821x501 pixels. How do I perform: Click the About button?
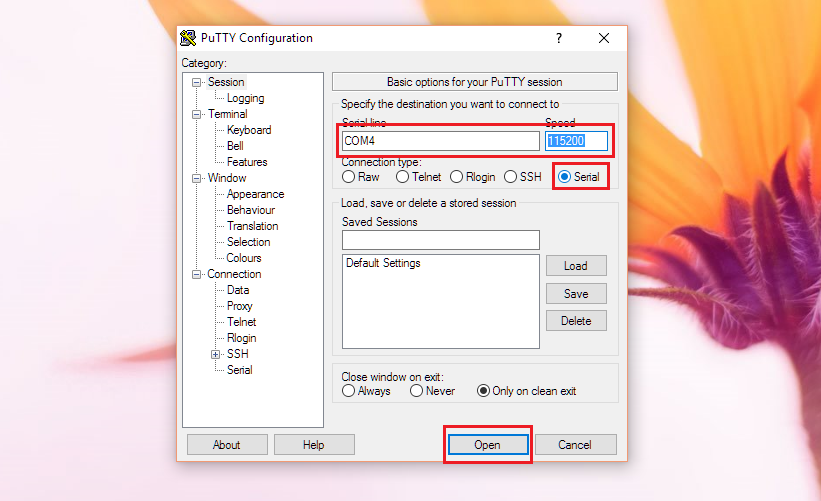click(x=227, y=445)
